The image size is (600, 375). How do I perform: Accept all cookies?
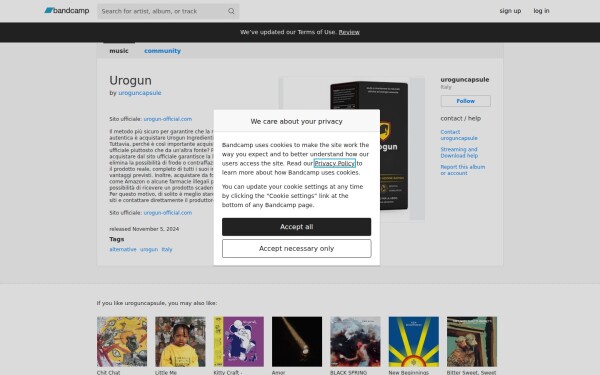click(x=296, y=227)
